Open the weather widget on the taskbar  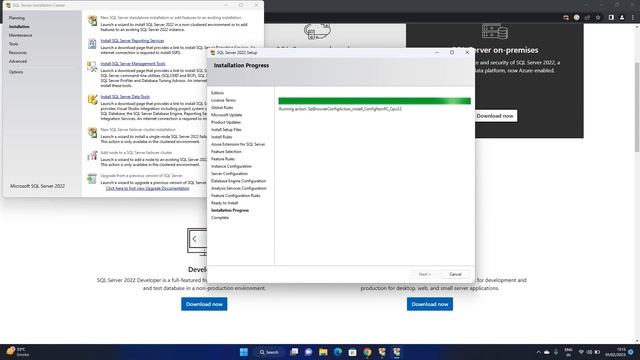(17, 351)
